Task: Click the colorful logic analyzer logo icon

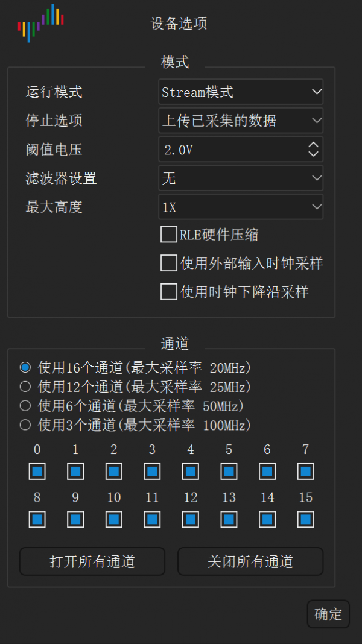Action: point(41,23)
